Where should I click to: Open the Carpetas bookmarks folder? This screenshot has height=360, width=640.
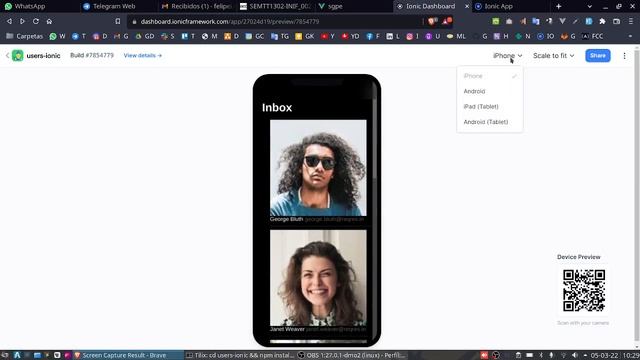pyautogui.click(x=24, y=36)
